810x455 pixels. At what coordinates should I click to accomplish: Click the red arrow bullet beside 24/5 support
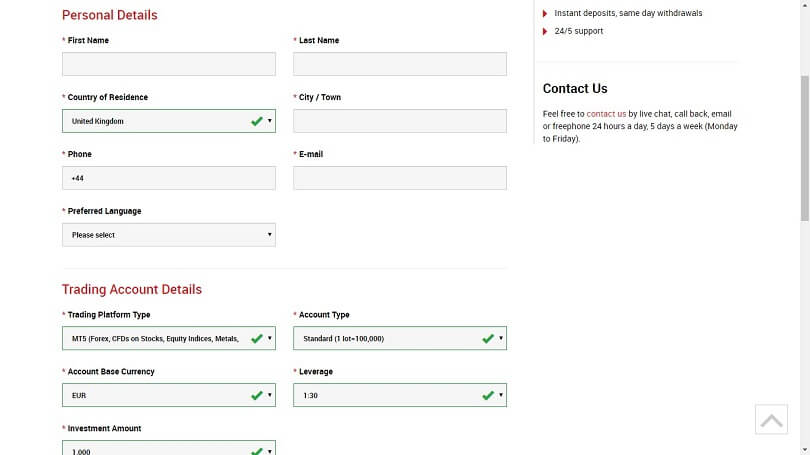click(545, 32)
